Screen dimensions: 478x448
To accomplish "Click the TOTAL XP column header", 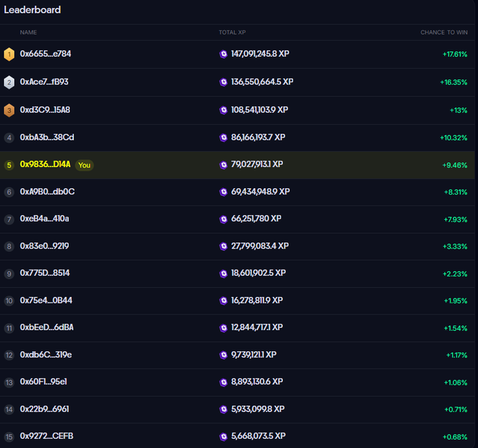I will click(x=232, y=32).
